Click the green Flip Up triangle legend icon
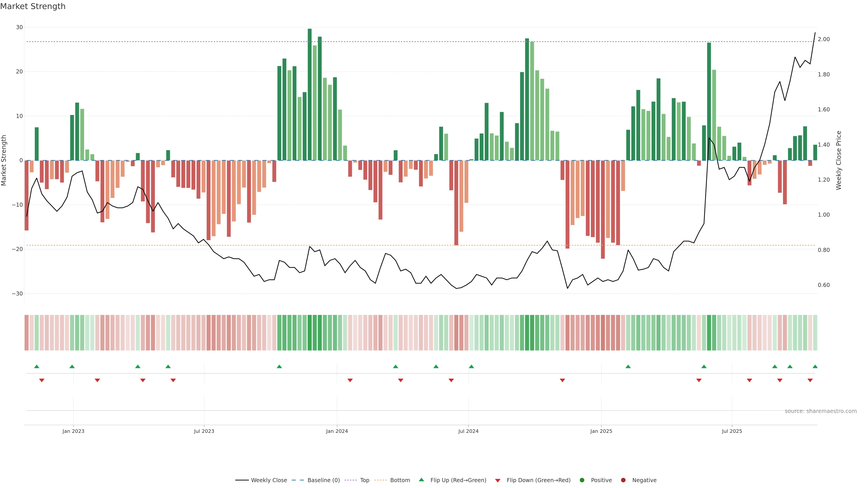The width and height of the screenshot is (868, 488). tap(421, 480)
